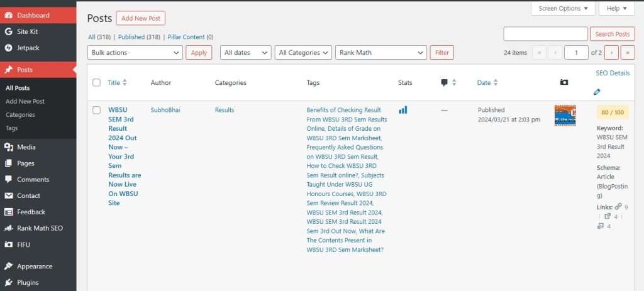Click Title column sort arrows

pyautogui.click(x=125, y=82)
